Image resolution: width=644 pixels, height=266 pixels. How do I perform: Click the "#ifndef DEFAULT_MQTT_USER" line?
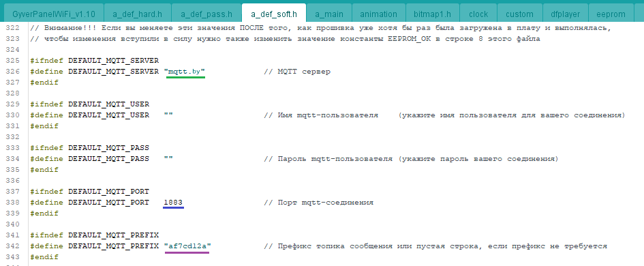pyautogui.click(x=89, y=104)
